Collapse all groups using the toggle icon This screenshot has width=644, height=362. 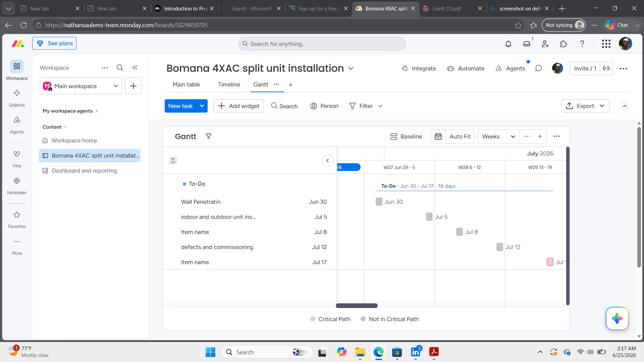pos(173,161)
